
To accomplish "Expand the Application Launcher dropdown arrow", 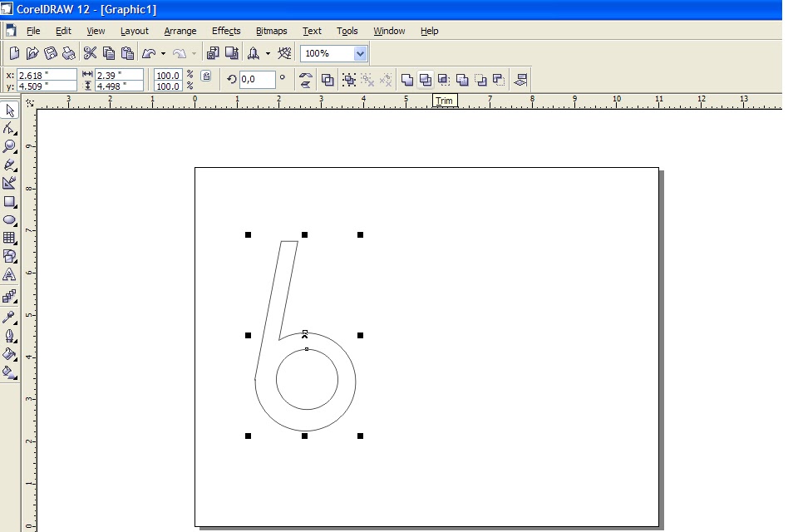I will pyautogui.click(x=268, y=53).
